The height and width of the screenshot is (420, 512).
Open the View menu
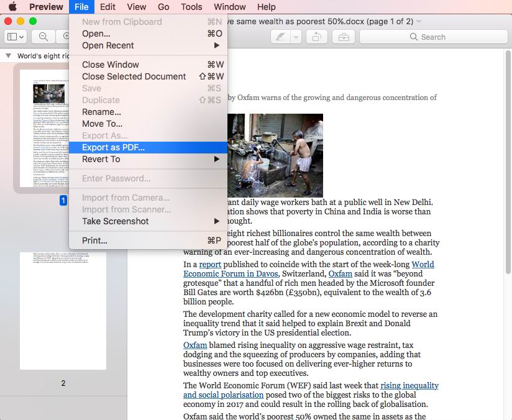click(137, 7)
